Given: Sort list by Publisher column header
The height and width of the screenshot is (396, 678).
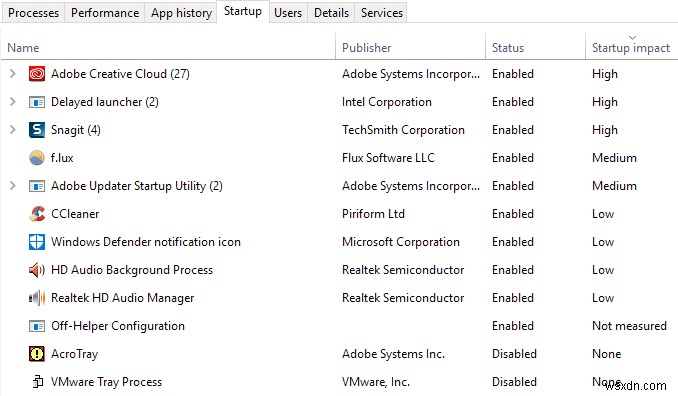Looking at the screenshot, I should click(410, 46).
